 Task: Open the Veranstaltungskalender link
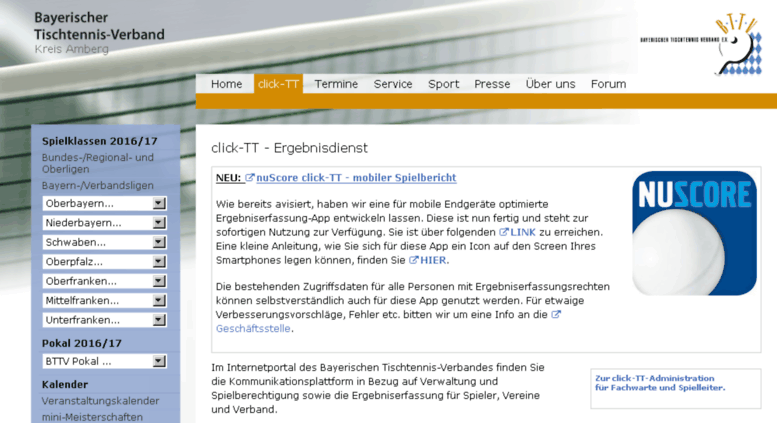click(101, 401)
